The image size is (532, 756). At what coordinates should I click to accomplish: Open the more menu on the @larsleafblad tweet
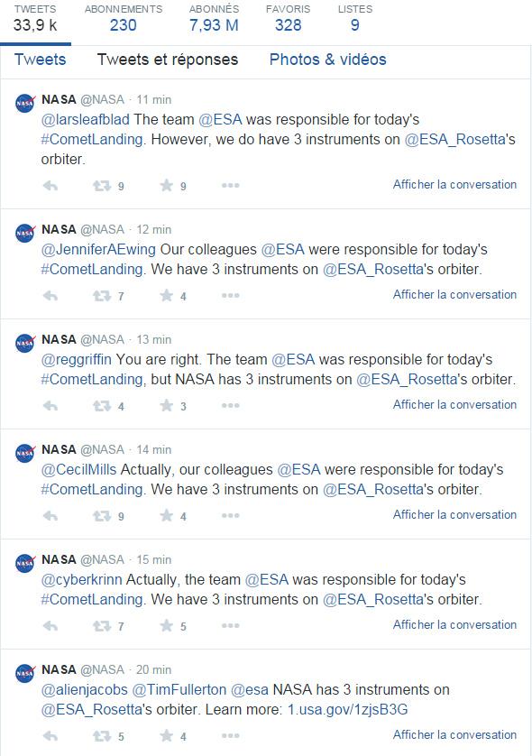230,185
